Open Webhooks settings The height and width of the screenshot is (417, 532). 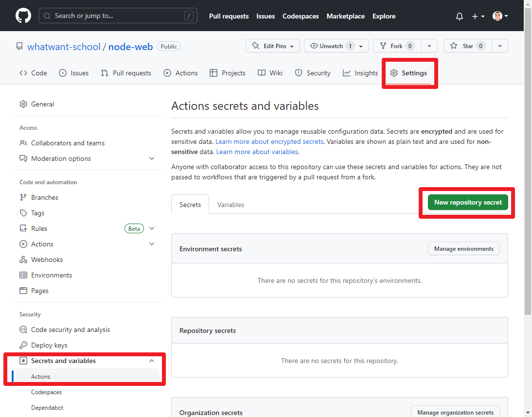[41, 260]
